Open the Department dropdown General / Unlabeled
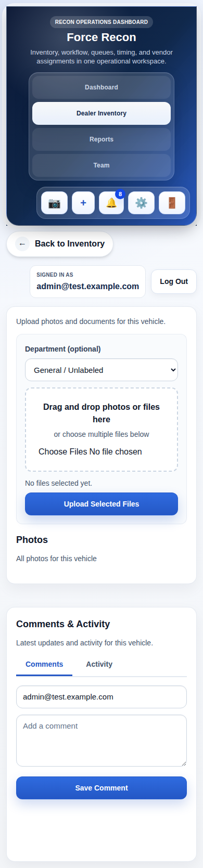This screenshot has height=868, width=203. tap(102, 370)
